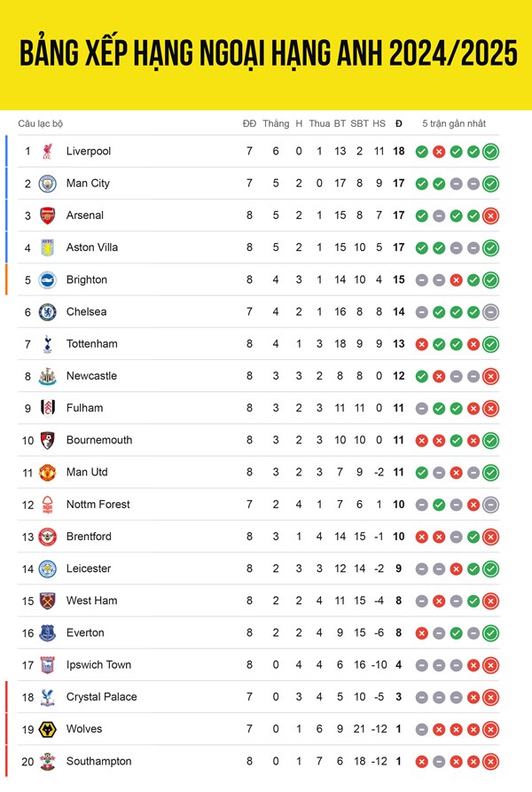Click the Arsenal club crest
Image resolution: width=532 pixels, height=792 pixels.
click(x=48, y=216)
